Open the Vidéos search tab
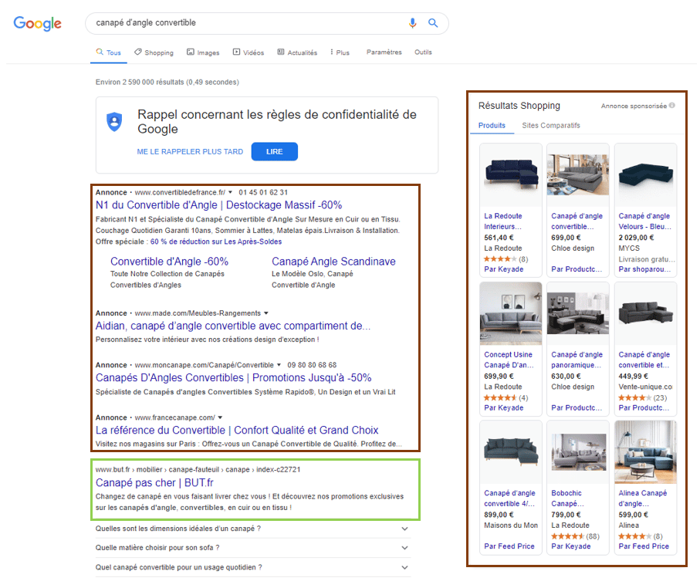Screen dimensions: 700x588 click(249, 52)
